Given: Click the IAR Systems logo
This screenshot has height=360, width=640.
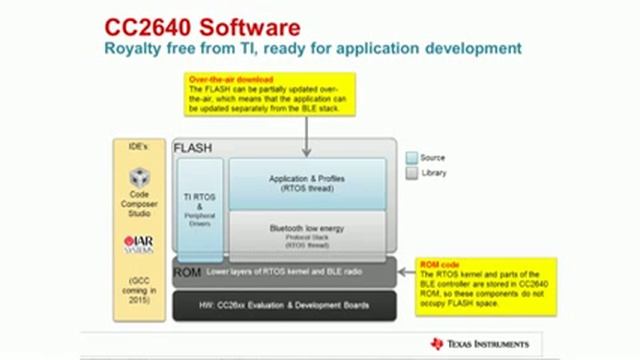Looking at the screenshot, I should pyautogui.click(x=139, y=244).
